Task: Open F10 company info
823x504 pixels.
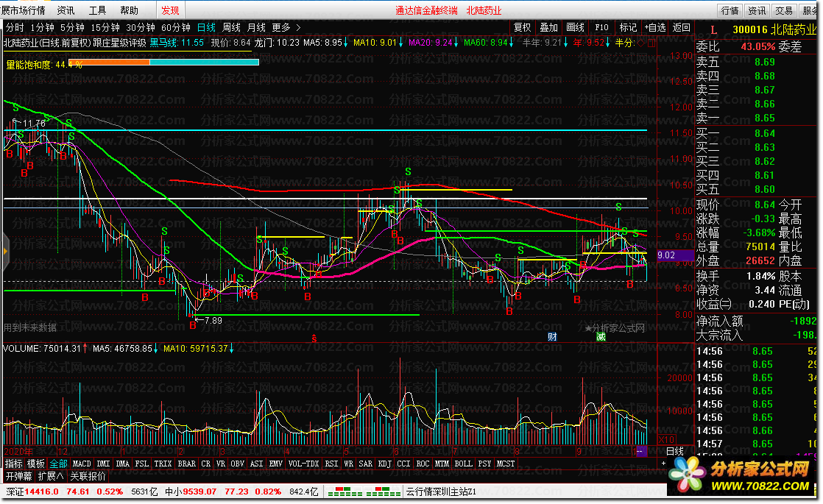Action: [x=601, y=27]
